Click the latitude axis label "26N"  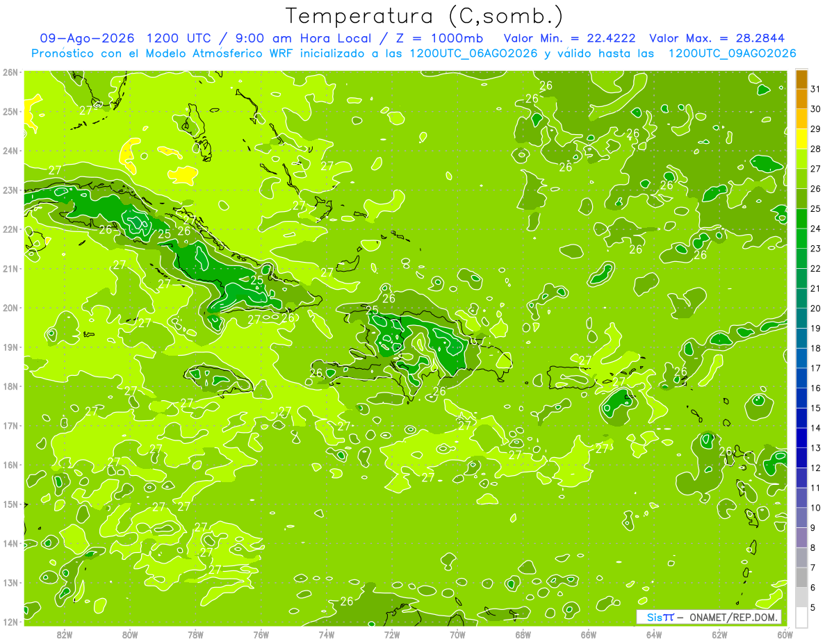(x=10, y=72)
